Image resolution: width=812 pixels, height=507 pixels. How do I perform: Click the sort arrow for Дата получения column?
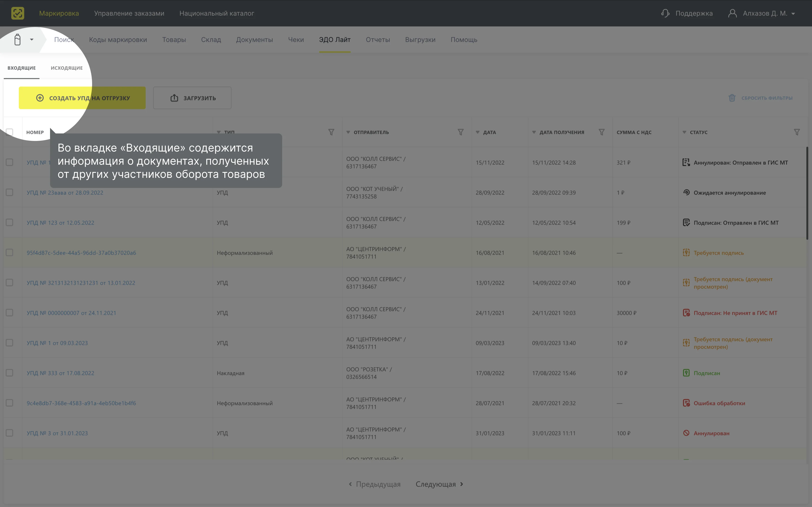534,132
